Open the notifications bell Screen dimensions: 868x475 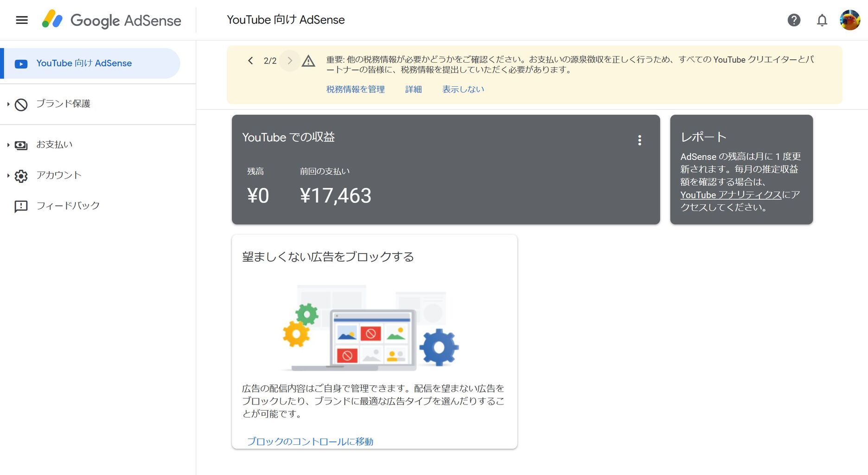click(822, 20)
